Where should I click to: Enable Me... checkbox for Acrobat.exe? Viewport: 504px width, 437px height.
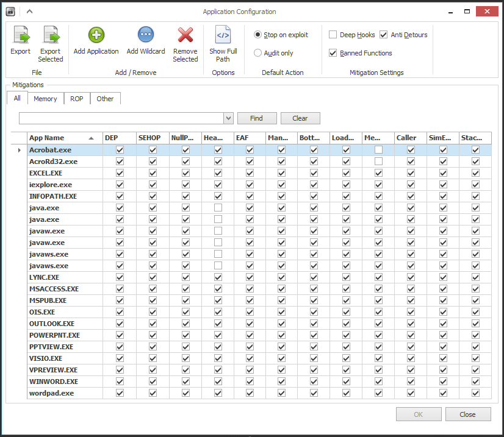pos(379,149)
